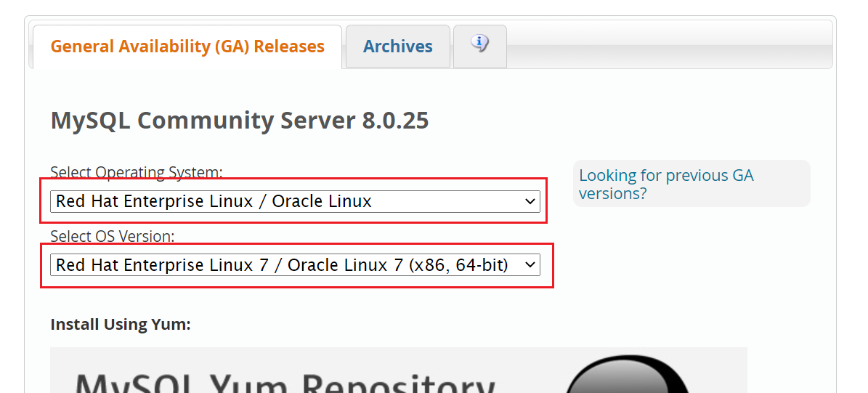Switch to the Archives tab

click(x=397, y=46)
